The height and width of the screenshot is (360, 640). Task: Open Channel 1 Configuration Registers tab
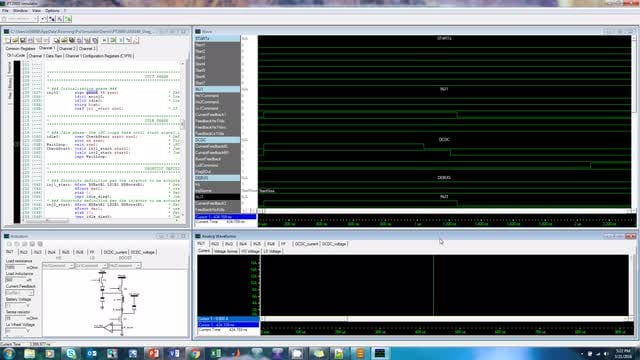[x=99, y=56]
